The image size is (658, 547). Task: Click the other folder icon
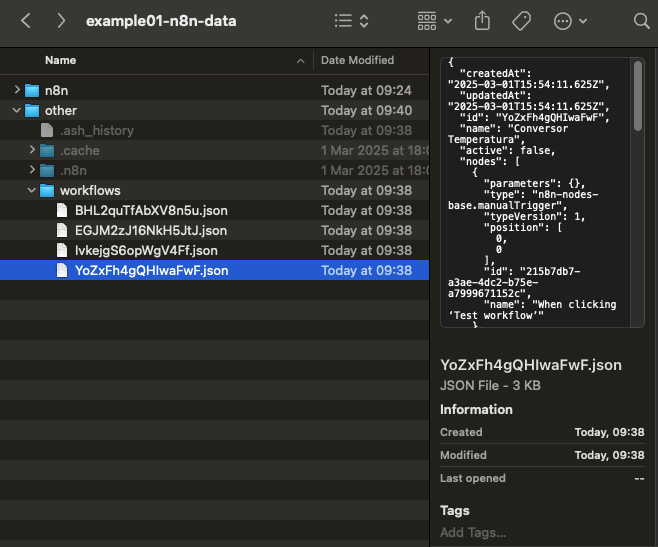click(x=32, y=110)
